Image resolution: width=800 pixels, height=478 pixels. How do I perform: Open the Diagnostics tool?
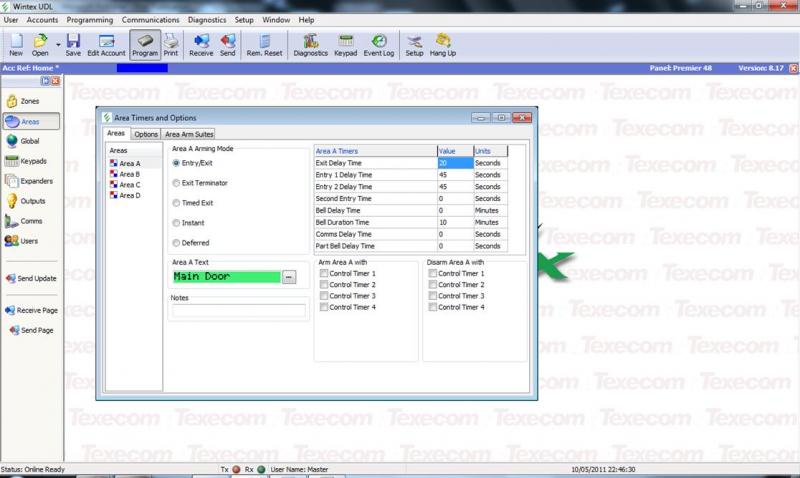tap(310, 45)
